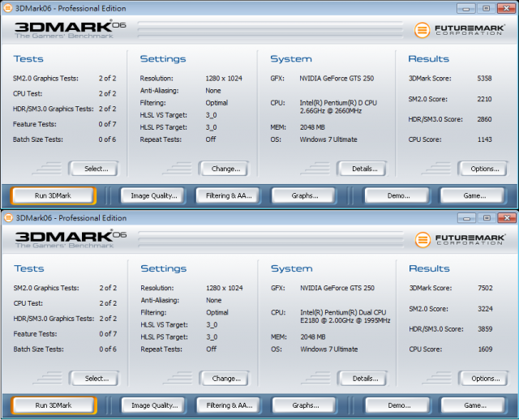Click the Tests heading in the top window
The image size is (519, 420).
pos(28,59)
